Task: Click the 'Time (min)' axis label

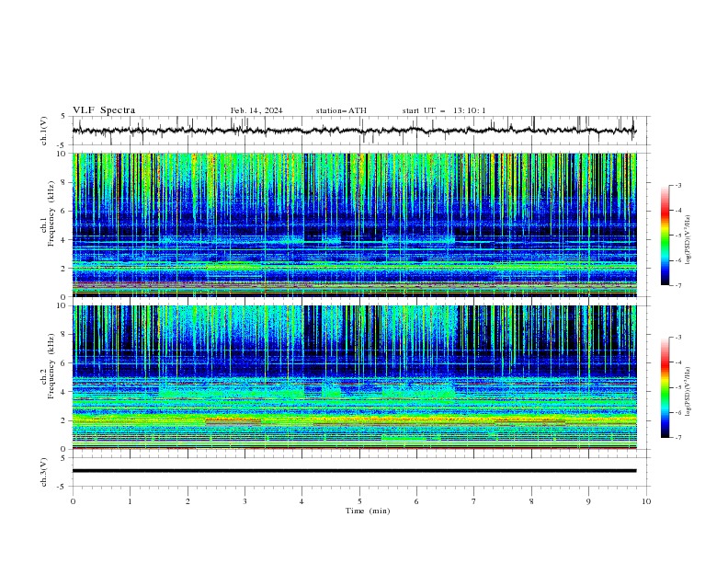Action: (x=368, y=511)
